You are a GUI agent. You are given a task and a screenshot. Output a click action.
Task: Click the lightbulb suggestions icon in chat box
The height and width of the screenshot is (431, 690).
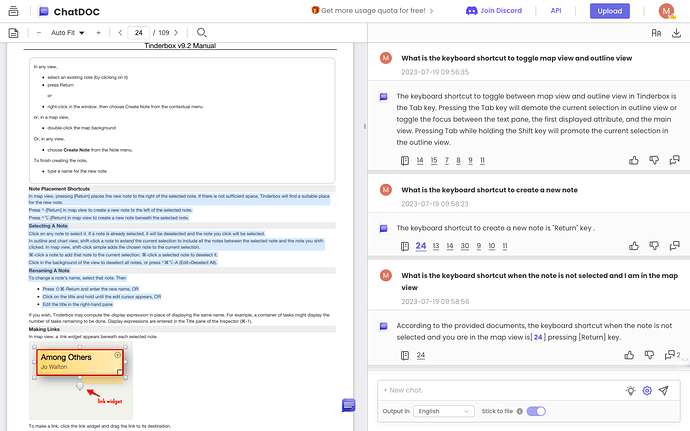[x=631, y=390]
